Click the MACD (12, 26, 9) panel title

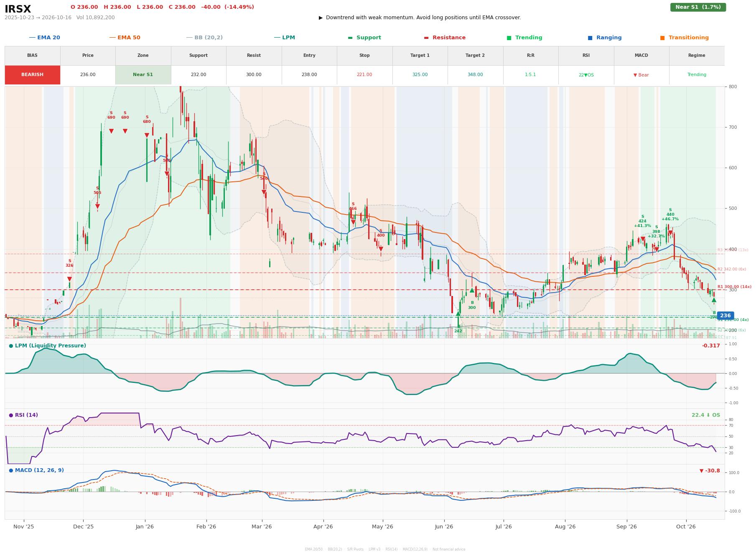[39, 470]
